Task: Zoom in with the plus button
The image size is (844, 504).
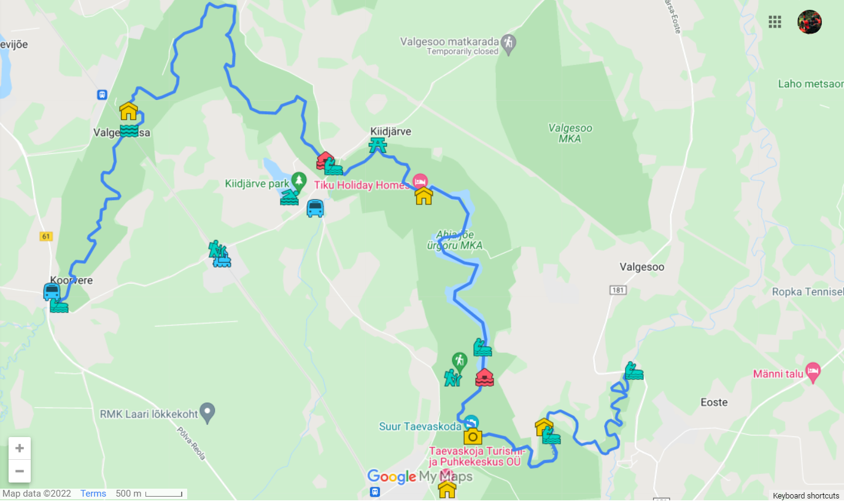Action: point(20,448)
